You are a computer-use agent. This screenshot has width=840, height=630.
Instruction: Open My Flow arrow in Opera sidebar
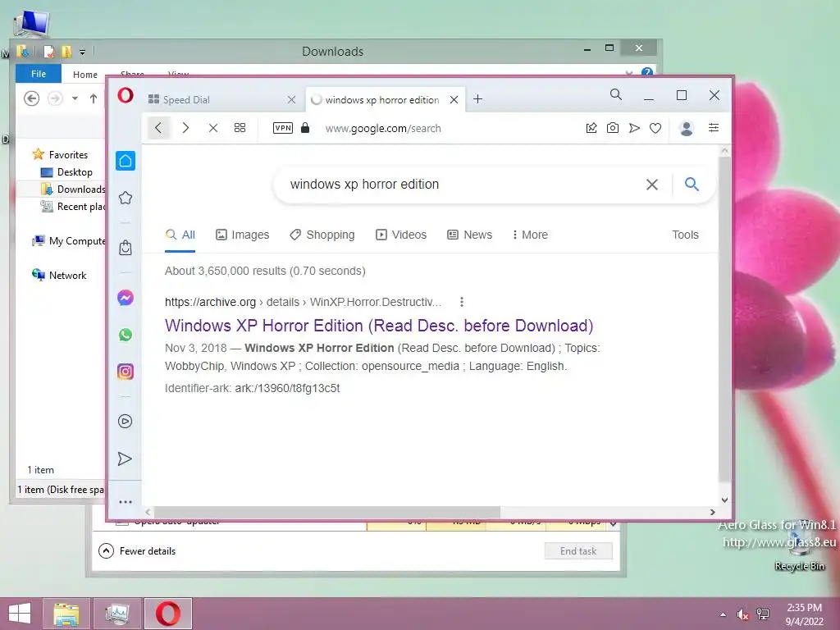pyautogui.click(x=125, y=459)
